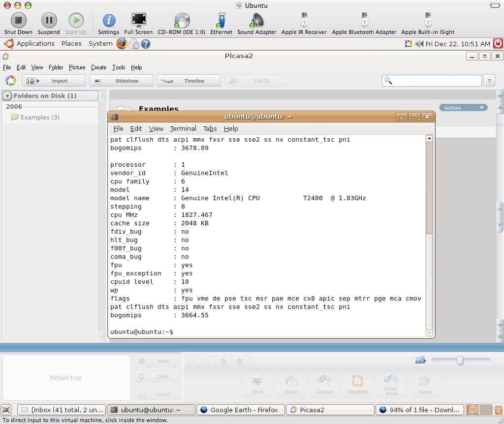Click the Hold button in the Picture Tray
Image resolution: width=504 pixels, height=424 pixels.
(x=158, y=361)
